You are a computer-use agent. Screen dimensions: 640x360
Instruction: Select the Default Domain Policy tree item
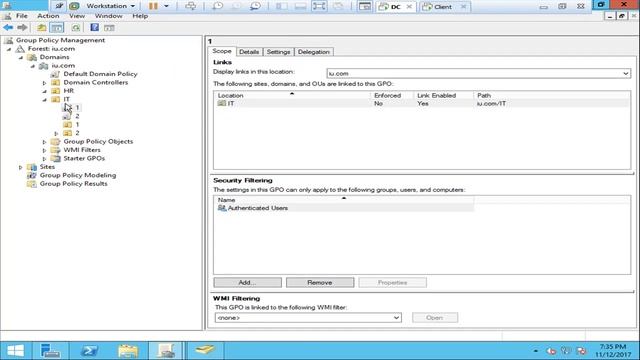tap(100, 74)
